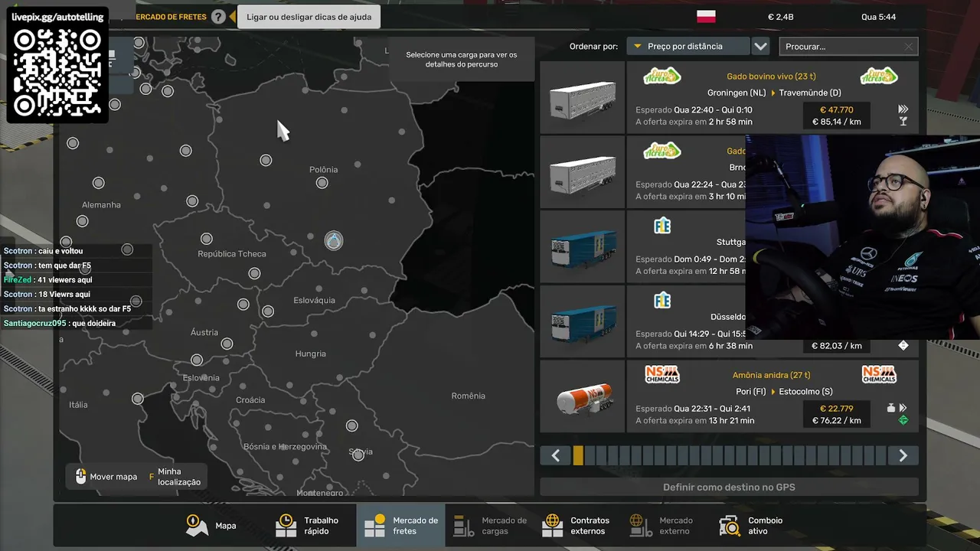
Task: Click the República Tcheca map label
Action: (x=232, y=253)
